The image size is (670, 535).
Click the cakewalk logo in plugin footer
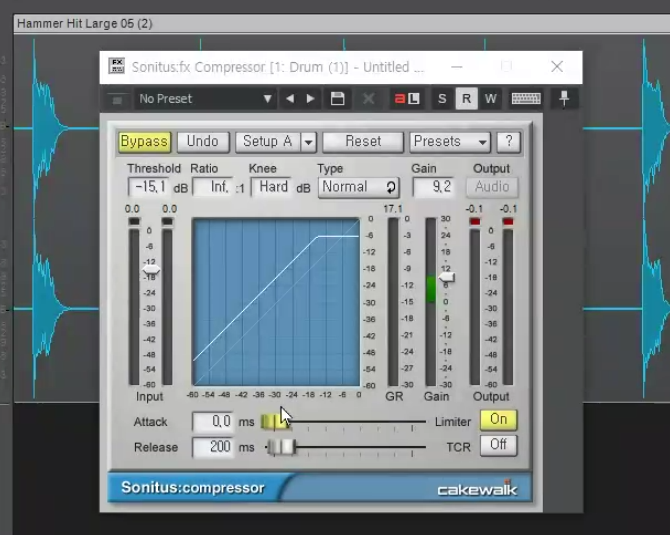tap(477, 489)
